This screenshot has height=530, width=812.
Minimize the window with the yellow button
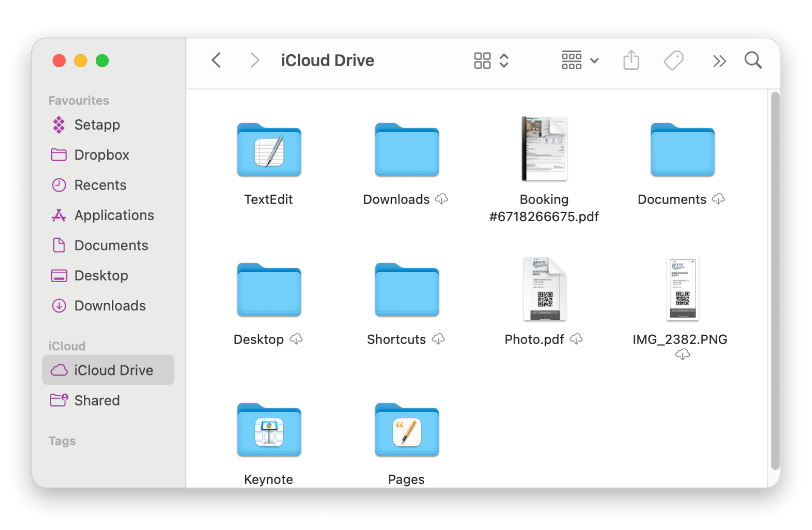pyautogui.click(x=81, y=61)
